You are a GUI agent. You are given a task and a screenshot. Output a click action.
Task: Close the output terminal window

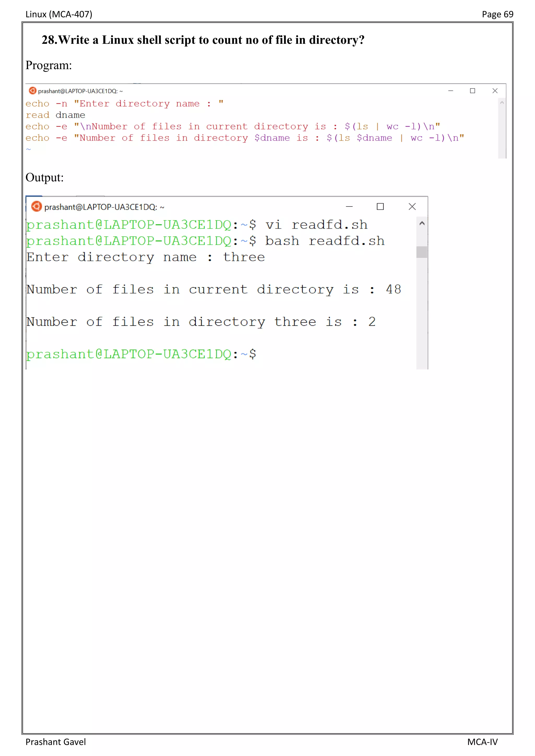412,206
